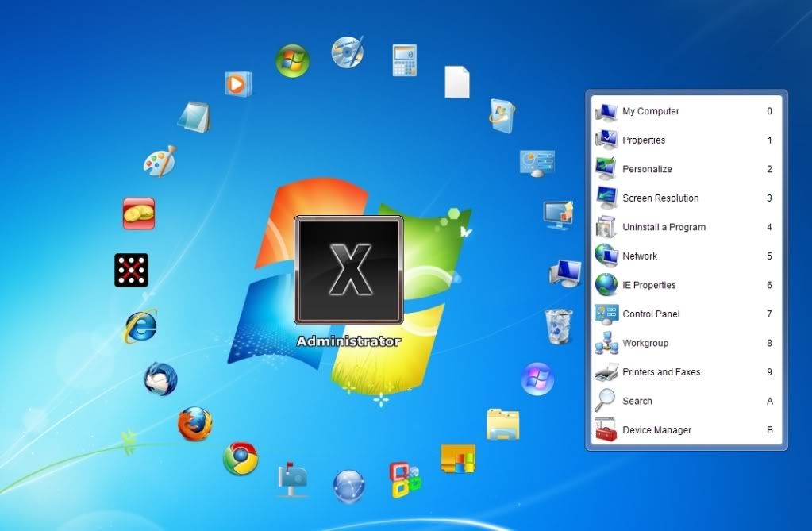812x531 pixels.
Task: Choose Properties from the menu list
Action: coord(686,140)
